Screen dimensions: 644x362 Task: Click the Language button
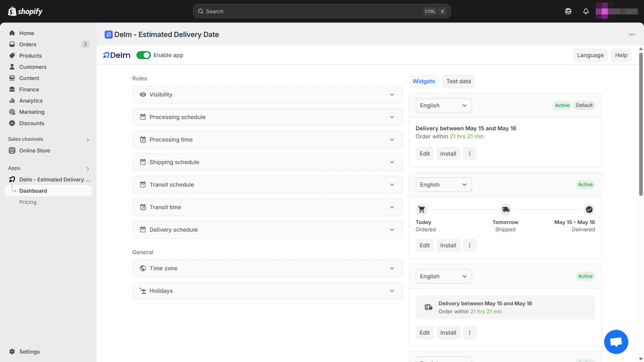click(x=590, y=55)
